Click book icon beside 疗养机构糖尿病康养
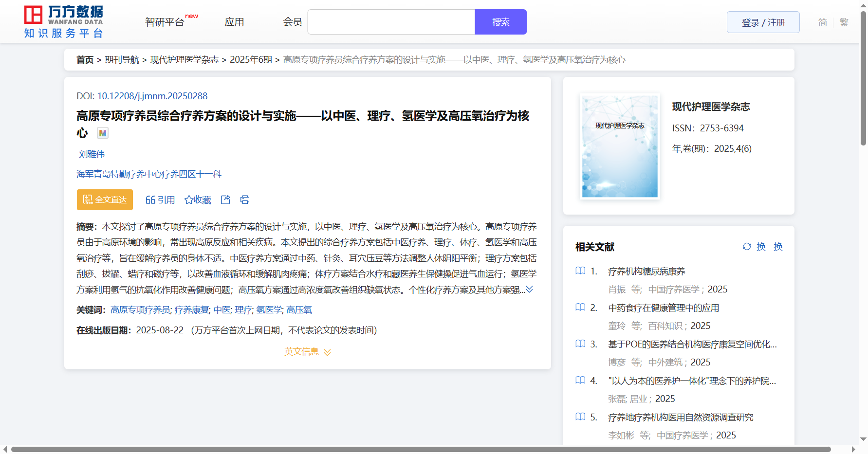The image size is (868, 454). 580,271
